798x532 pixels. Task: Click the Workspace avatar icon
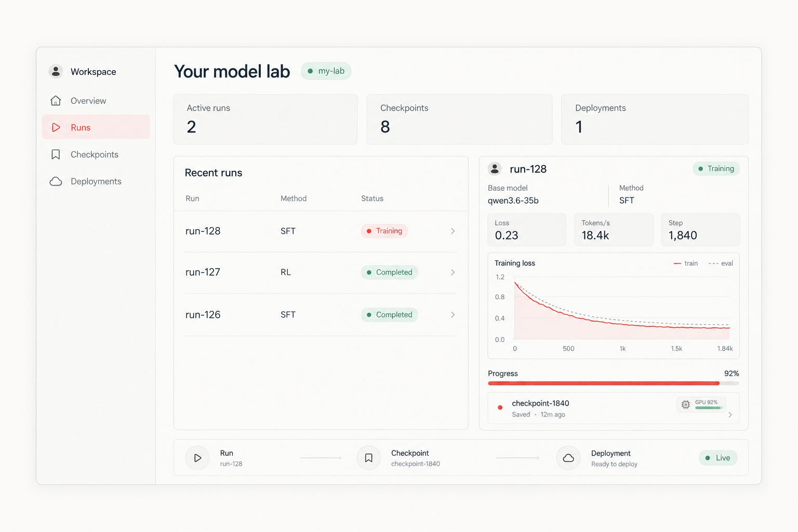click(x=56, y=71)
